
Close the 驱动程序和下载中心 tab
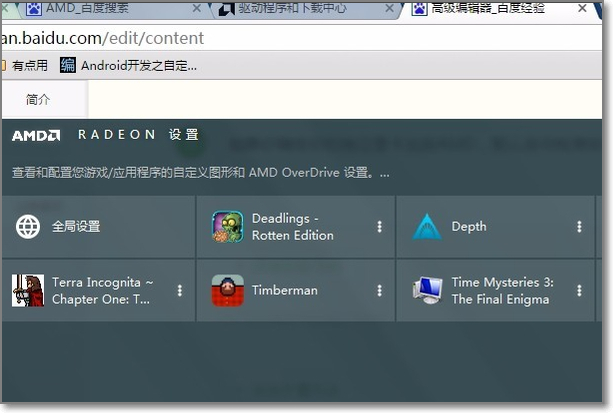[x=389, y=8]
